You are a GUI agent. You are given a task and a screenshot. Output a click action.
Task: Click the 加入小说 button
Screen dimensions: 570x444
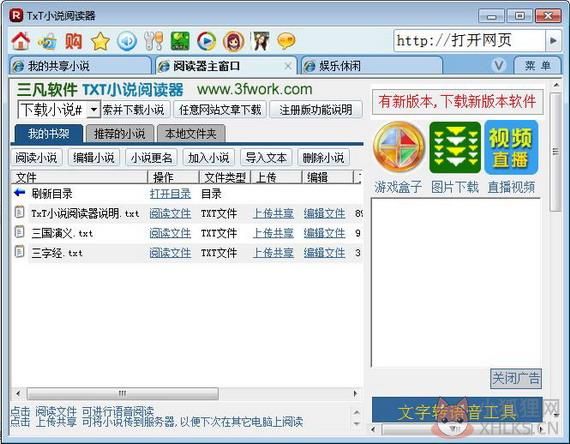pos(209,158)
